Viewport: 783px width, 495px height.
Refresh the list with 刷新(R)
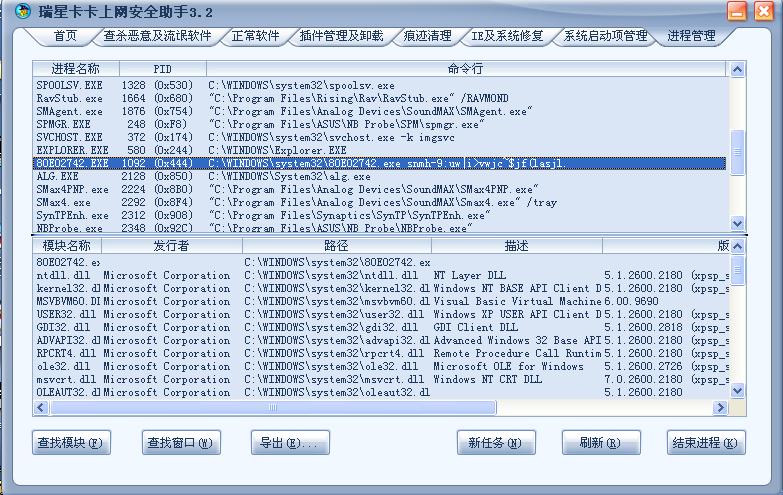[x=601, y=443]
